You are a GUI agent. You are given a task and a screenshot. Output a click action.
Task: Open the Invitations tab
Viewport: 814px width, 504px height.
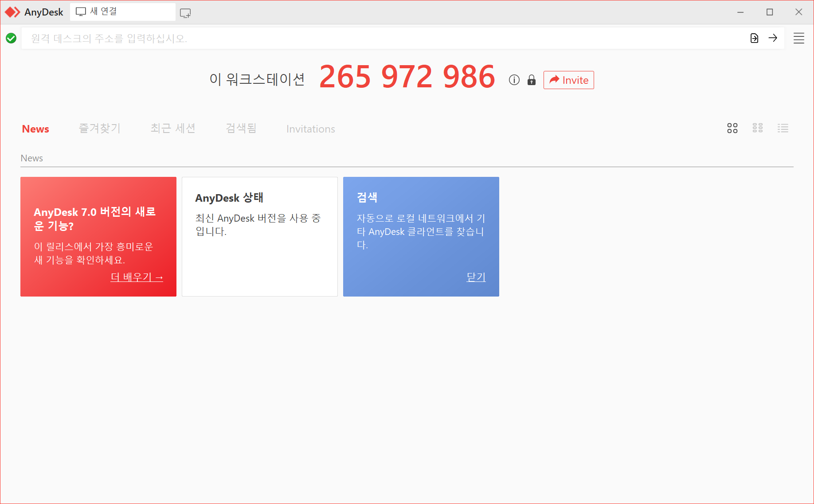[311, 129]
